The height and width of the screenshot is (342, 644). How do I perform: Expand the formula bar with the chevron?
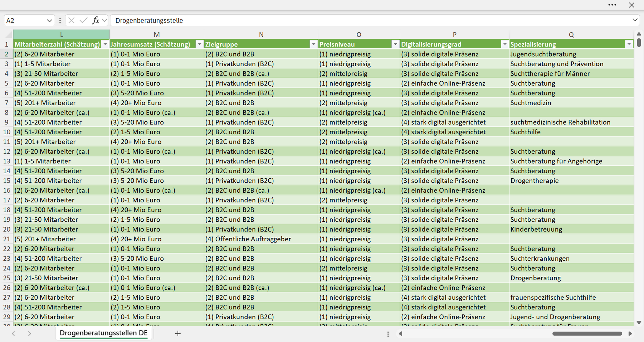pos(635,20)
